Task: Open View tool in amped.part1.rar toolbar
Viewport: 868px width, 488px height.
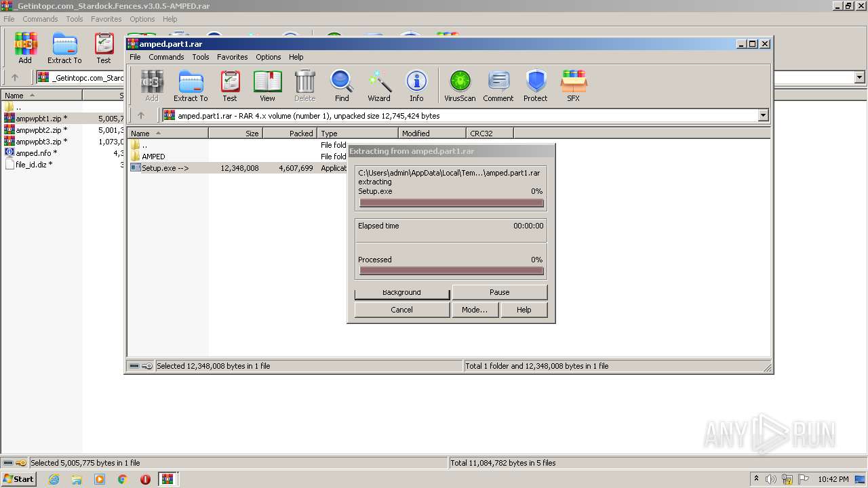Action: (267, 86)
